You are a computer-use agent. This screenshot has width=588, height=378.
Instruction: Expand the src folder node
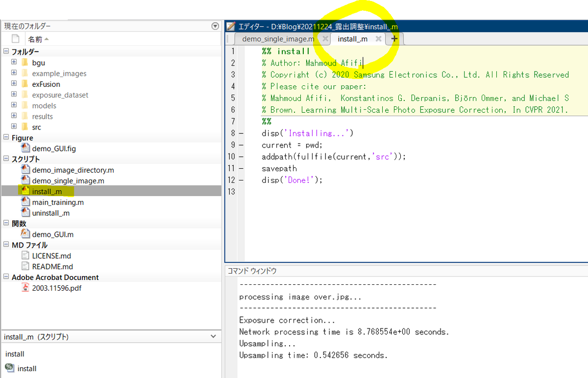14,127
